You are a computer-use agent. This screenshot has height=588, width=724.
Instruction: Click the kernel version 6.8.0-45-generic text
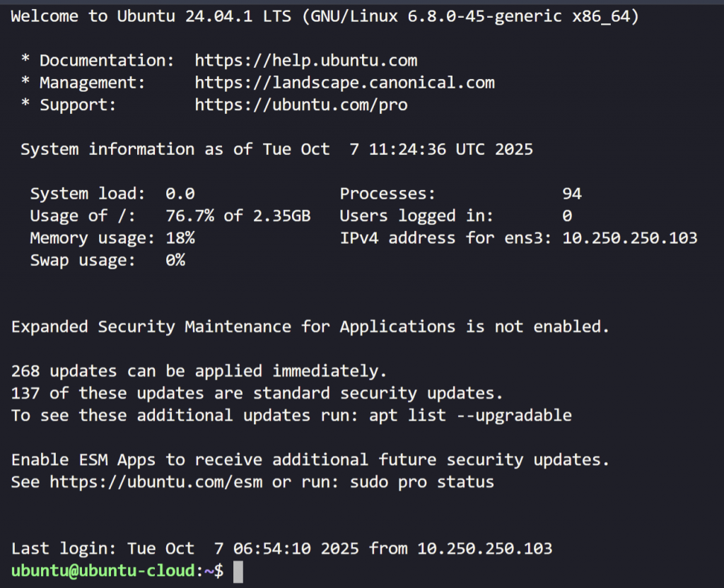(484, 17)
